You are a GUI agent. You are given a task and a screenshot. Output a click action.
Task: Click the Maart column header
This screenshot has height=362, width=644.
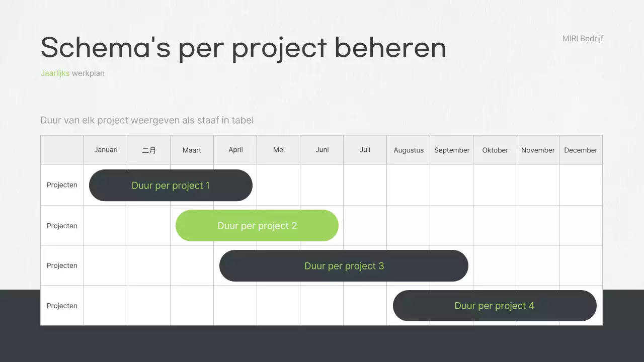[192, 150]
